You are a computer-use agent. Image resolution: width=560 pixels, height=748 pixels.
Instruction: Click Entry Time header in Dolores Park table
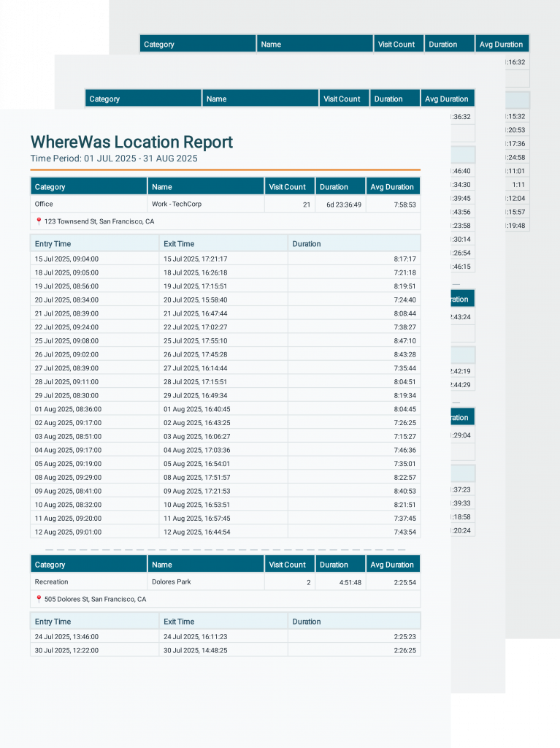click(x=53, y=622)
